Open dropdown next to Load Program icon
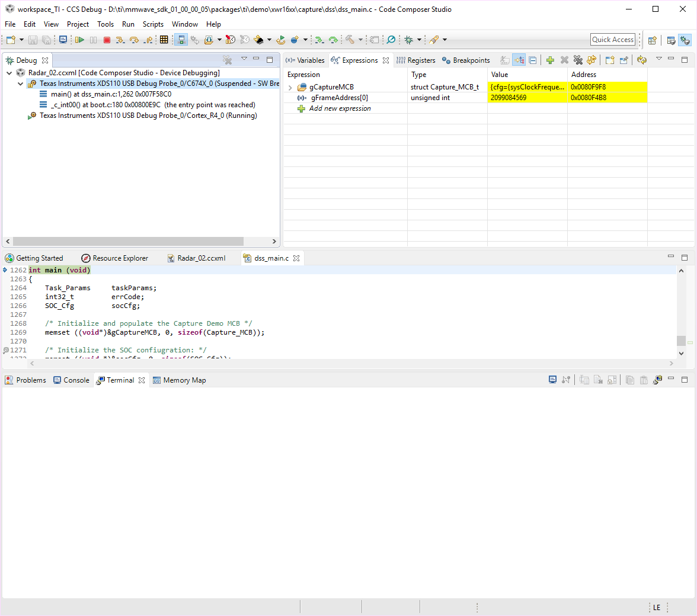This screenshot has width=697, height=616. [x=219, y=40]
